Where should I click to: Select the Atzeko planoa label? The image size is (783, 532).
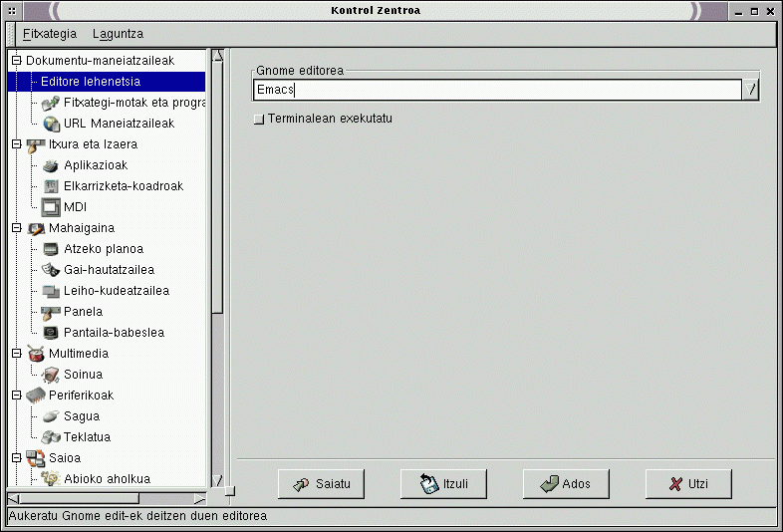(104, 249)
